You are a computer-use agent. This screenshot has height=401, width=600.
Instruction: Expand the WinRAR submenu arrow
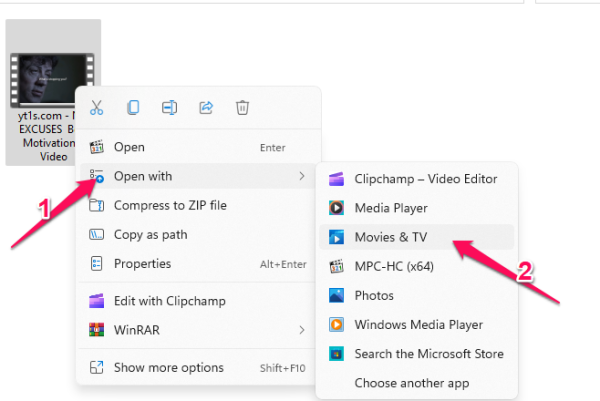[301, 329]
